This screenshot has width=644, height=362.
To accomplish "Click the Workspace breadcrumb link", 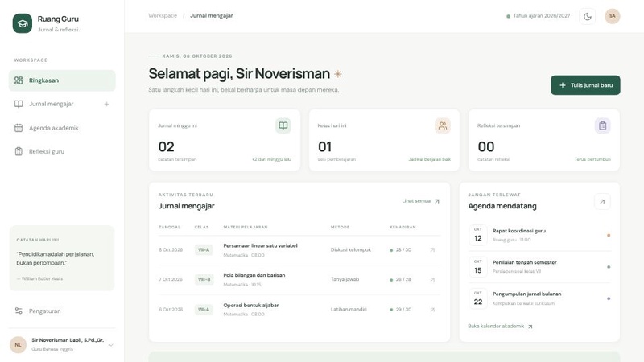I will tap(163, 15).
